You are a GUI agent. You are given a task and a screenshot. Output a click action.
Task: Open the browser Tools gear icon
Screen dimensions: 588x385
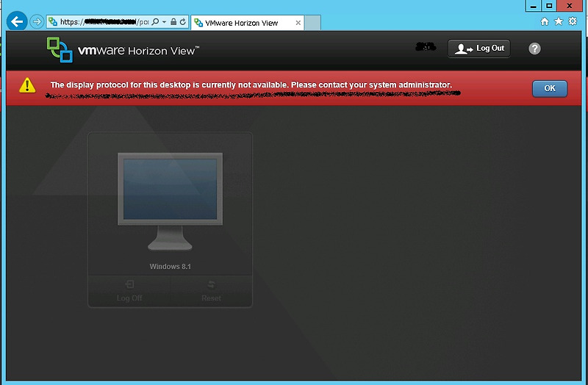[x=573, y=21]
